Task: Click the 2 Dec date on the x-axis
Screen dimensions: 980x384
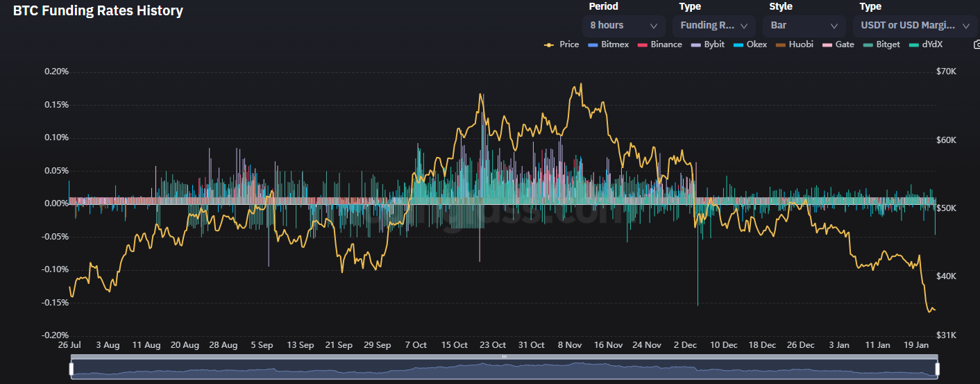Action: coord(685,345)
